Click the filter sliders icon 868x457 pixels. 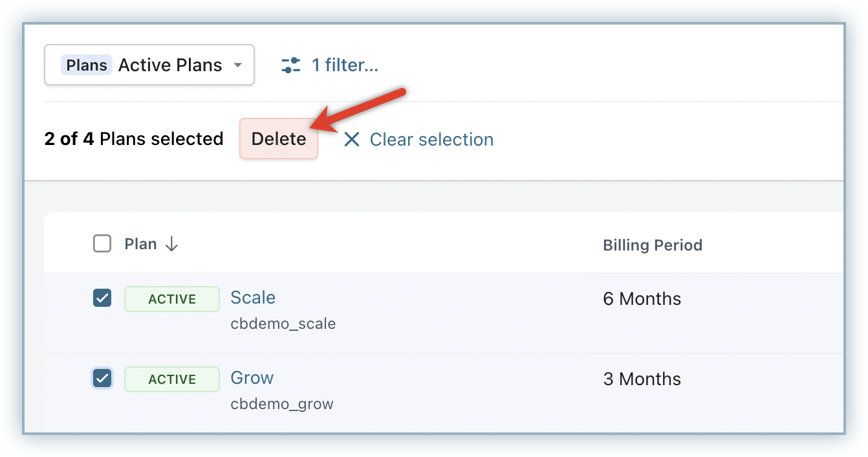[291, 65]
